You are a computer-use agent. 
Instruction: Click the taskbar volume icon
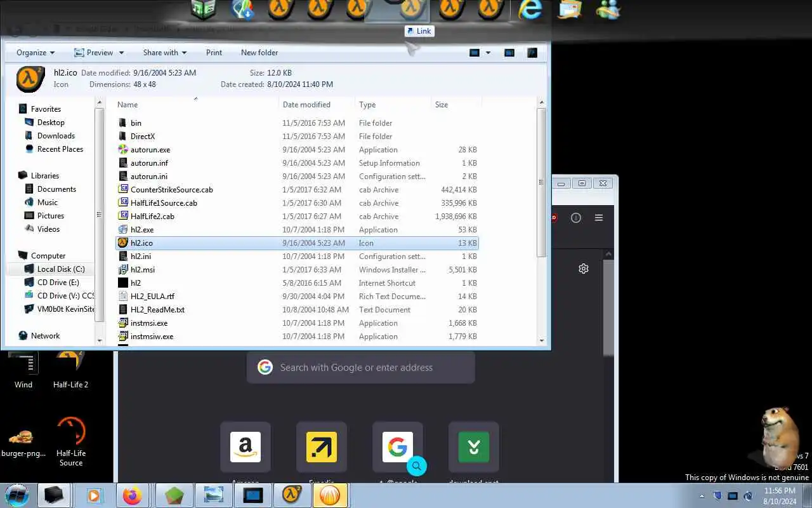tap(748, 496)
